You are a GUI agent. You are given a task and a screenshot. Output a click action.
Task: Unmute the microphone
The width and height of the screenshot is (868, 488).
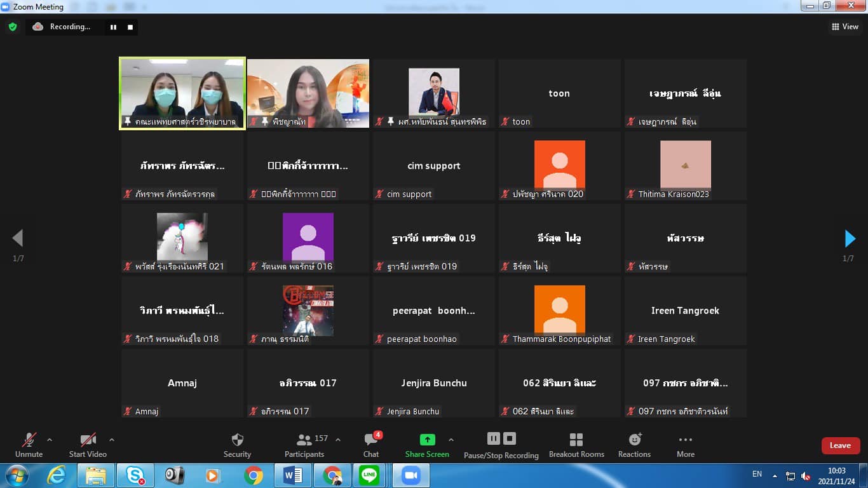[x=29, y=445]
